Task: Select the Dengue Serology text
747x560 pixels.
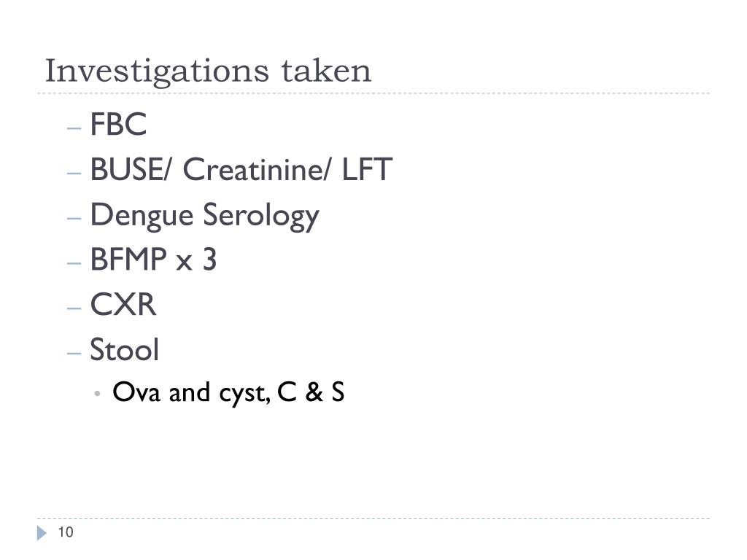Action: click(204, 217)
